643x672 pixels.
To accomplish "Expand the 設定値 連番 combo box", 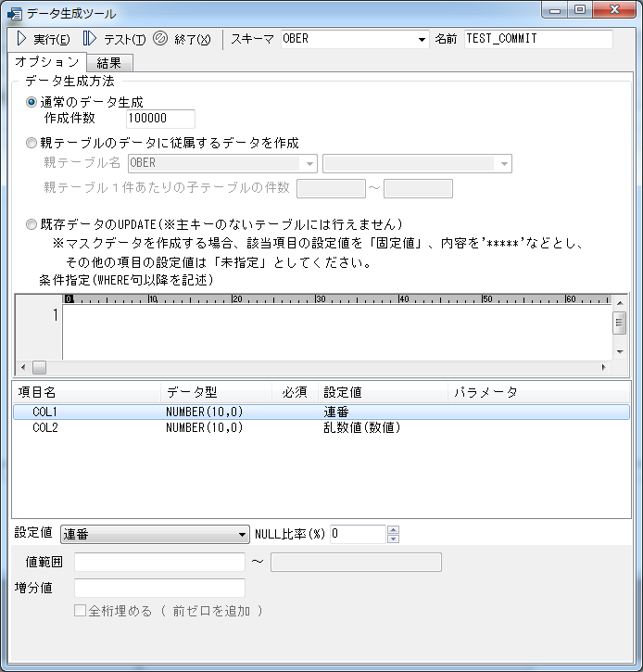I will tap(244, 535).
